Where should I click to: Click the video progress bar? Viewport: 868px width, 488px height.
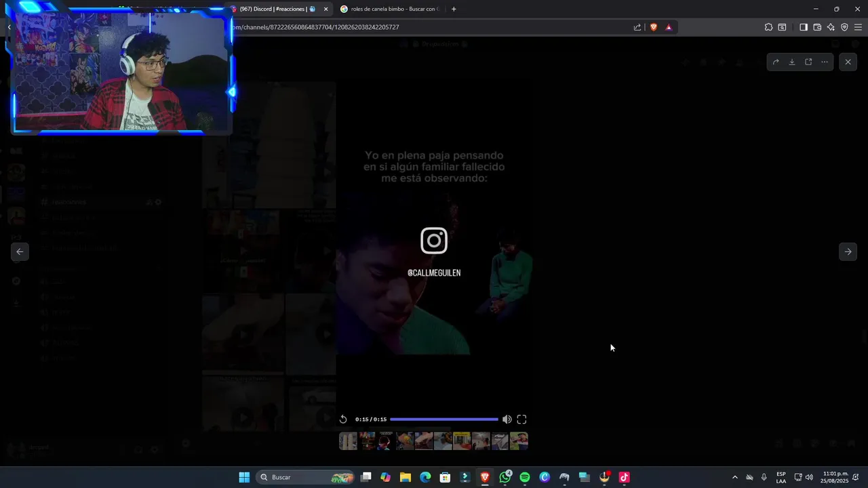[x=444, y=420]
